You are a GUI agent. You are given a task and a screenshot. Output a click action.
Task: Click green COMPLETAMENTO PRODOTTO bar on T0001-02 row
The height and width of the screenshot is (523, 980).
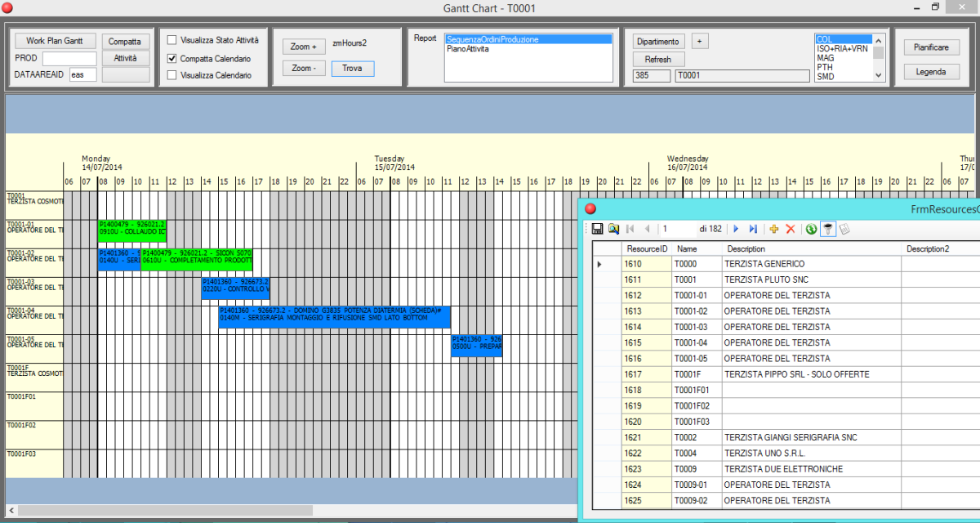click(197, 260)
